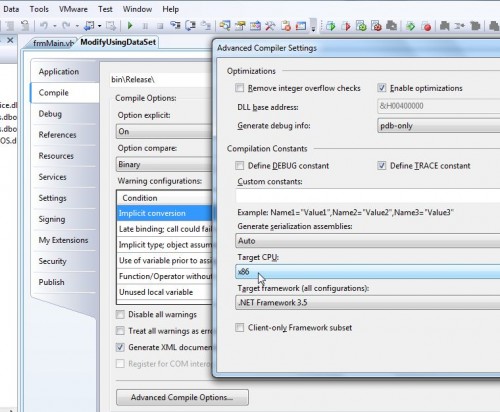Open the Generate debug info pdb-only dropdown

[x=439, y=126]
